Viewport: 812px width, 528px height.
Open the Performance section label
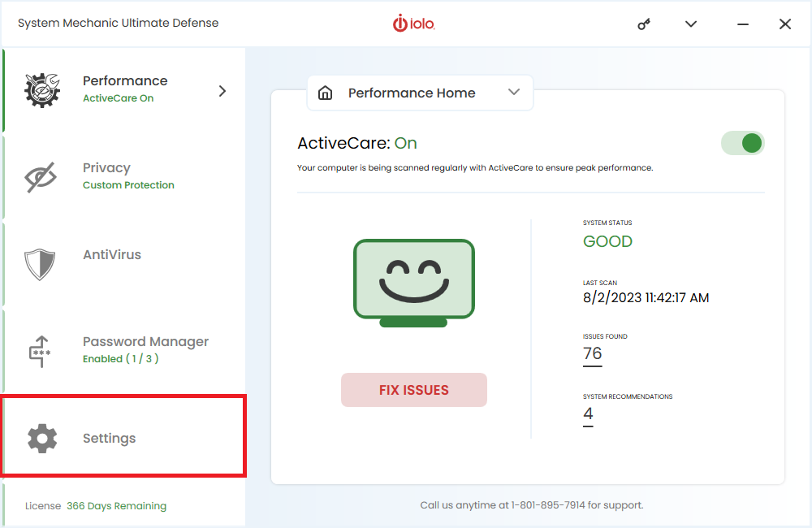tap(125, 81)
